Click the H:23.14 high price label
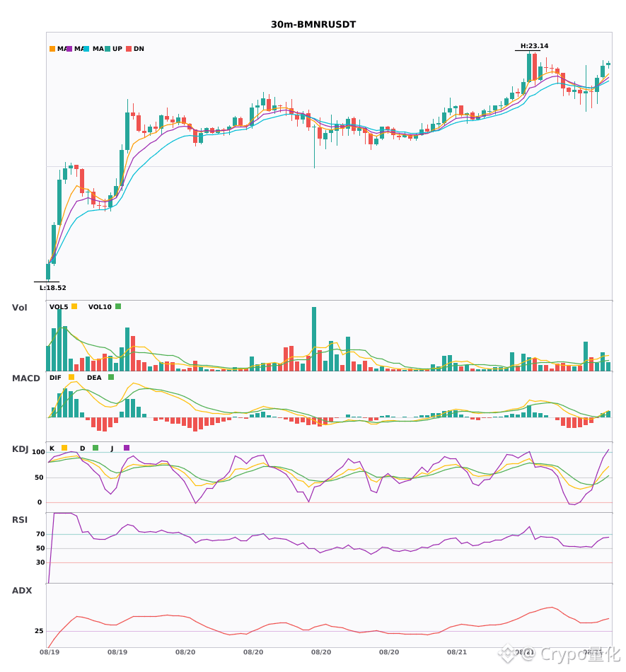Screen dimensions: 626x672 534,46
